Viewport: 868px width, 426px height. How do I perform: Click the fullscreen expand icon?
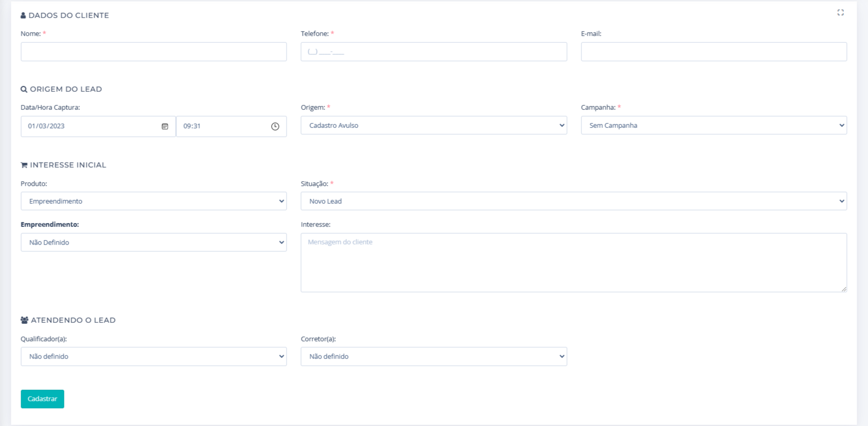point(840,12)
